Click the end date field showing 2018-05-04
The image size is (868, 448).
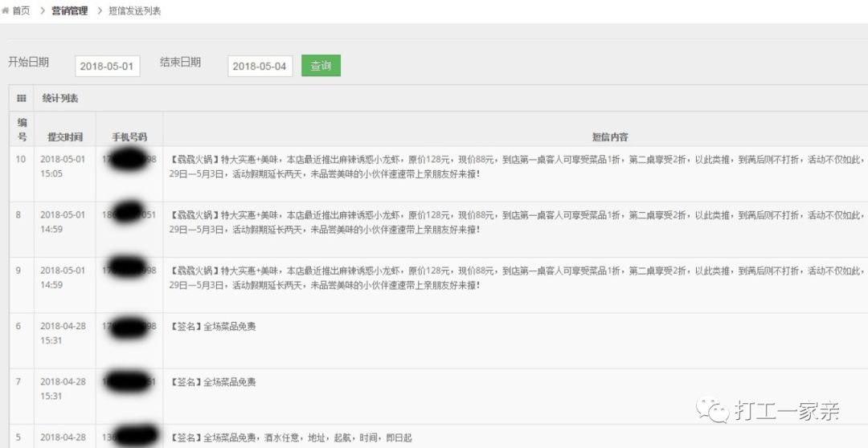click(260, 66)
